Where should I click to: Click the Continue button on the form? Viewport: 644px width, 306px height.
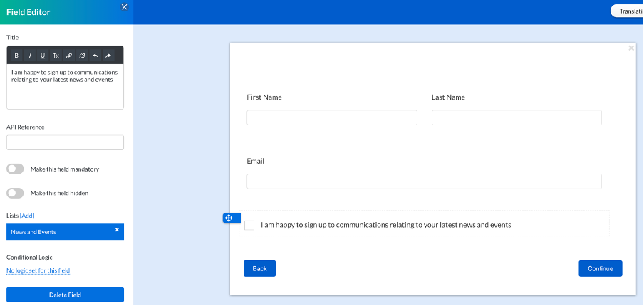click(600, 268)
